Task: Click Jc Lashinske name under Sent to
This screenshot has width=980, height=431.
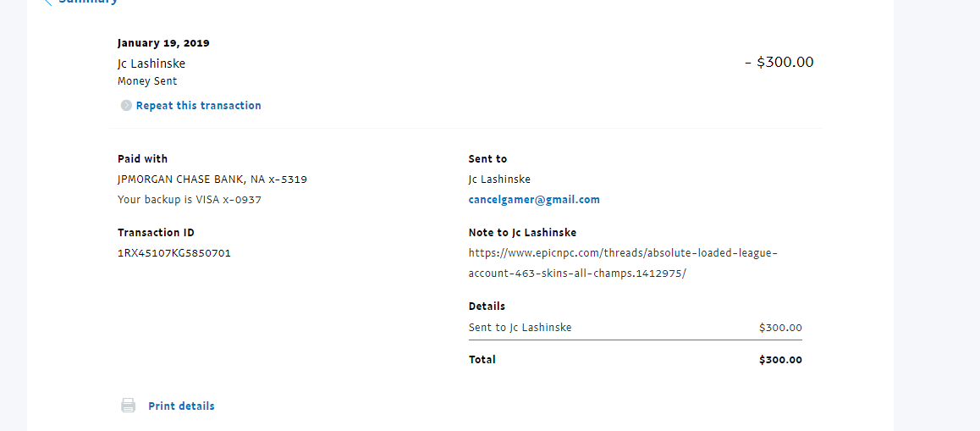Action: (499, 180)
